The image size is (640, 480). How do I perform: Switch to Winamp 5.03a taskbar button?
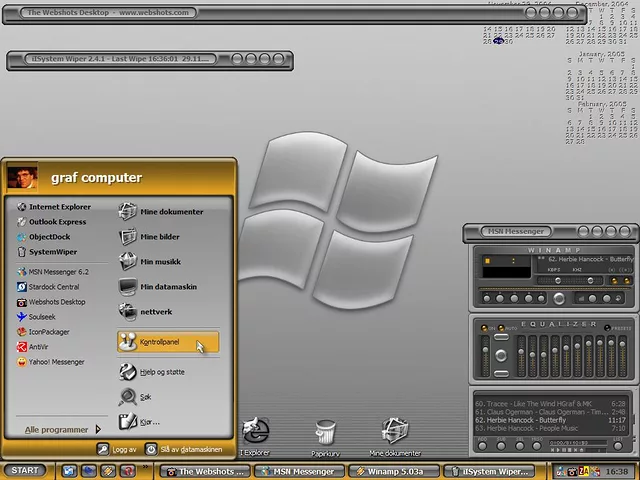pos(393,471)
